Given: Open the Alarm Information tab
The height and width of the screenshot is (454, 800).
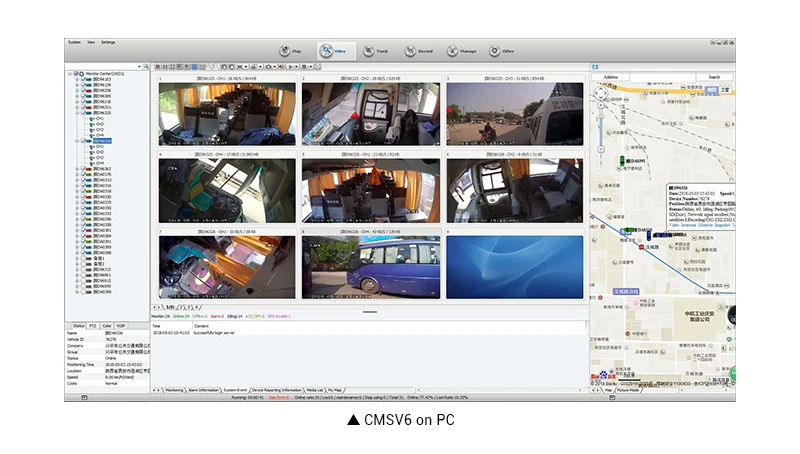Looking at the screenshot, I should (x=204, y=390).
